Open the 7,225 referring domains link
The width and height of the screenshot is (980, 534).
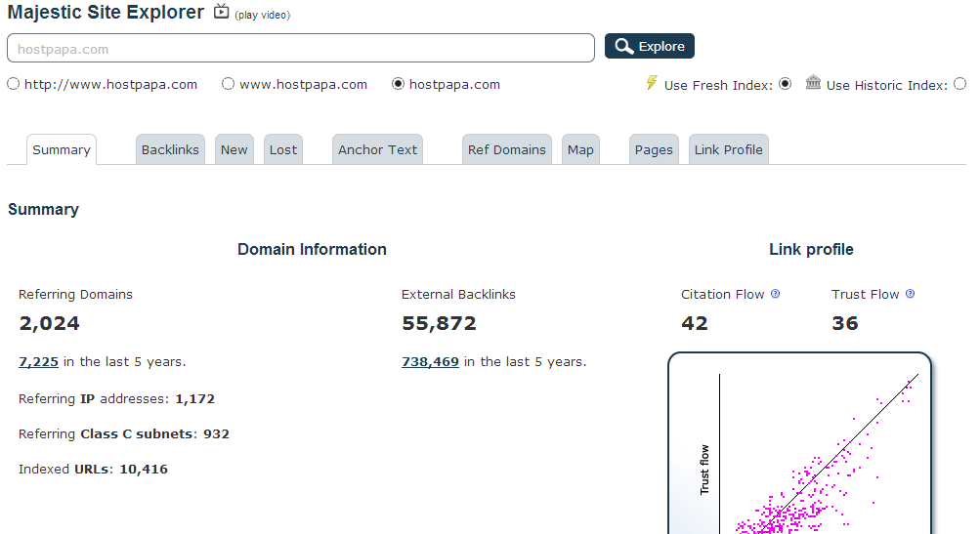pos(39,361)
